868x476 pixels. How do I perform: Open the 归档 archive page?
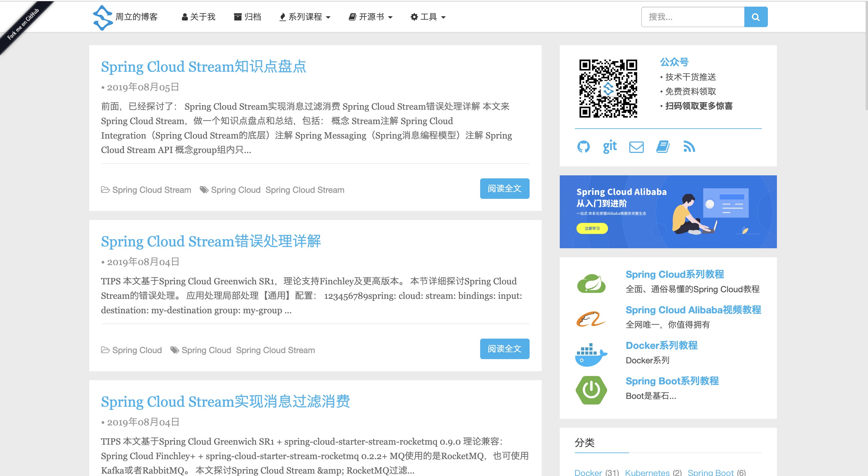coord(248,17)
